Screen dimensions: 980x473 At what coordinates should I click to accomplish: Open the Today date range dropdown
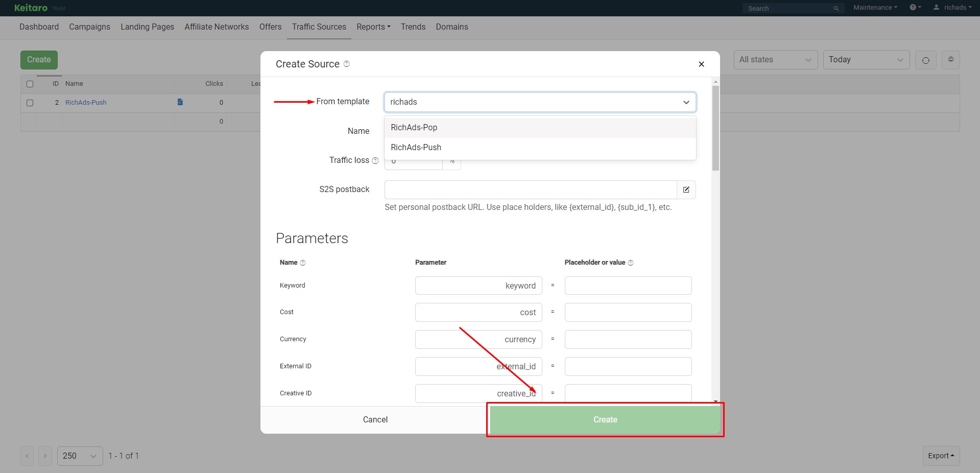866,60
